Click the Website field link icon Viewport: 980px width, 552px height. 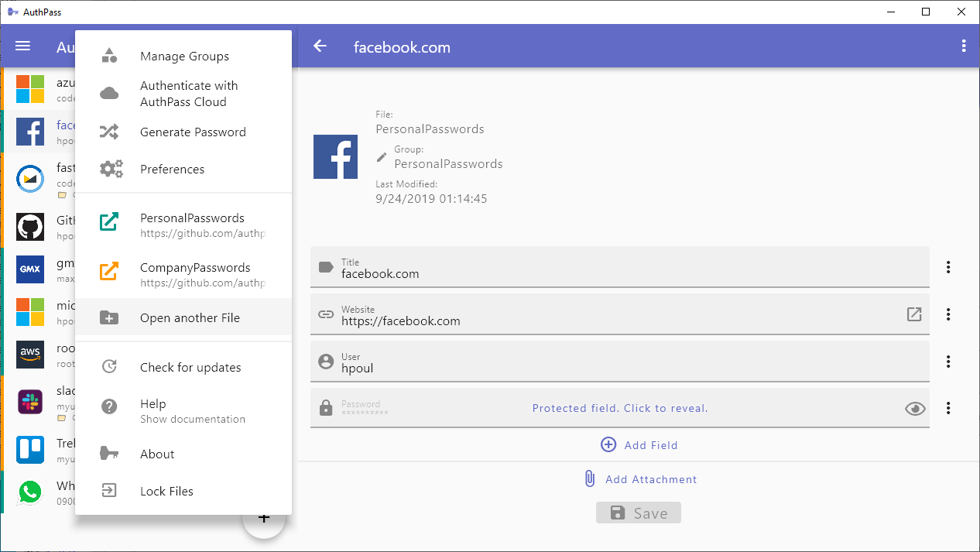click(327, 314)
